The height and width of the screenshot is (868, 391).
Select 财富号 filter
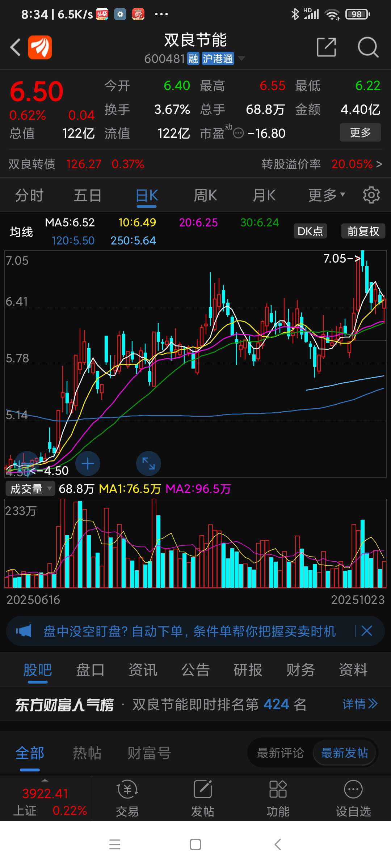coord(149,753)
